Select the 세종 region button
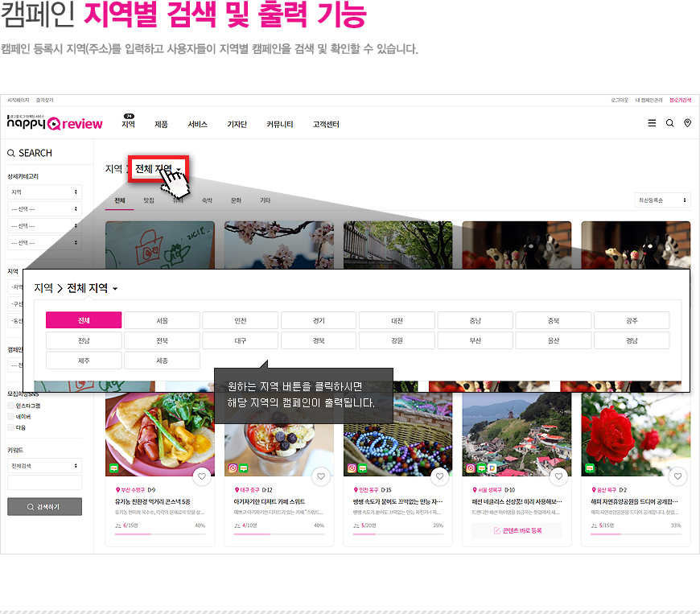This screenshot has height=614, width=700. coord(162,361)
